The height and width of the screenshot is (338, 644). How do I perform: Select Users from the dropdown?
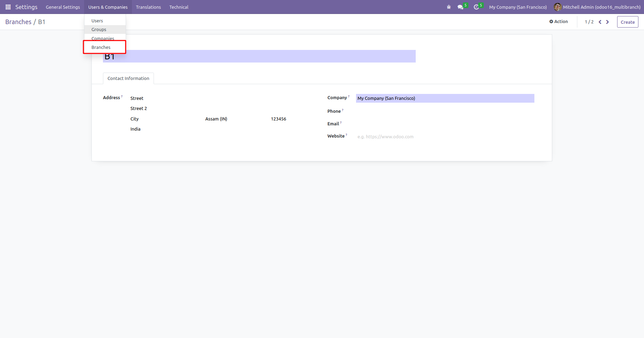coord(105,21)
